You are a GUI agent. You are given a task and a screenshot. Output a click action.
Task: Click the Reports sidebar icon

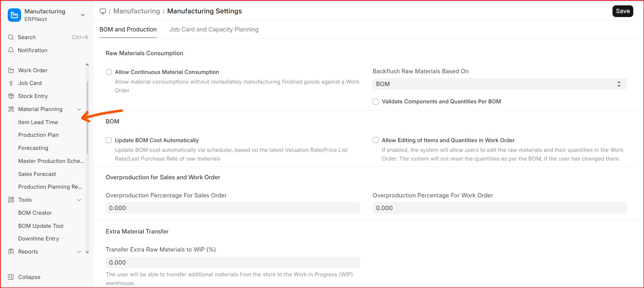pos(11,252)
